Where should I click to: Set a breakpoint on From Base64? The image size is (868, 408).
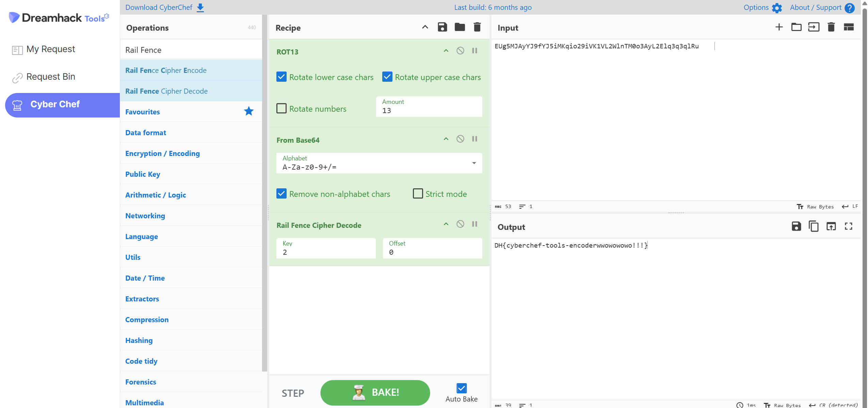[x=475, y=139]
